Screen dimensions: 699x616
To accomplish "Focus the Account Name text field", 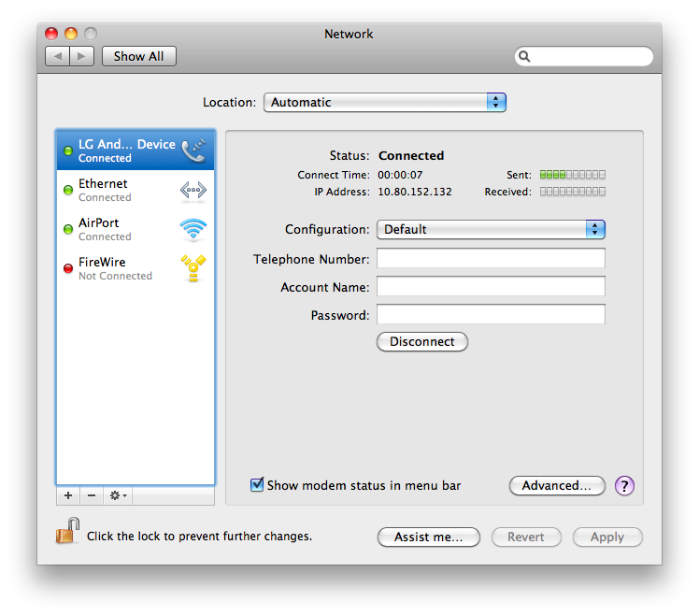I will coord(491,287).
